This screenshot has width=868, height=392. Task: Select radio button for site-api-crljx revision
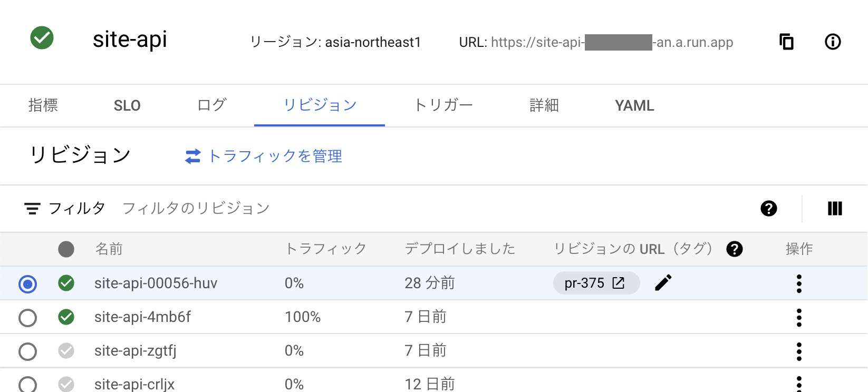[28, 384]
